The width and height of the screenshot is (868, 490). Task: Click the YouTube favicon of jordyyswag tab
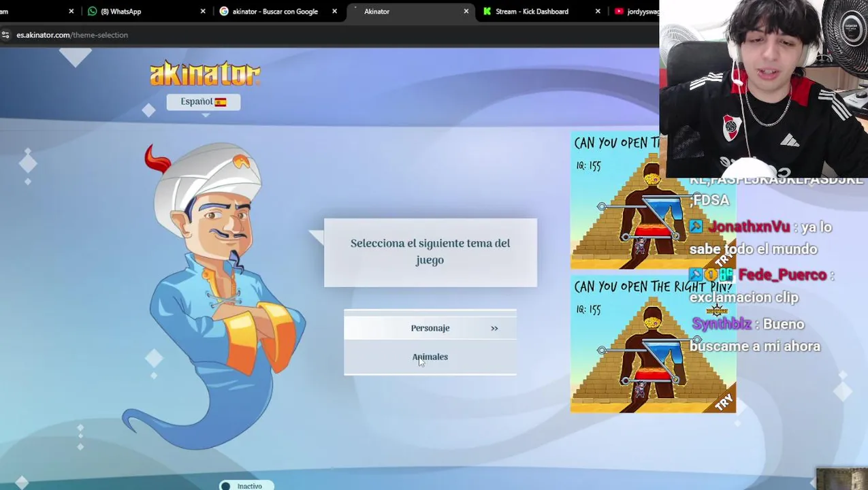point(619,12)
